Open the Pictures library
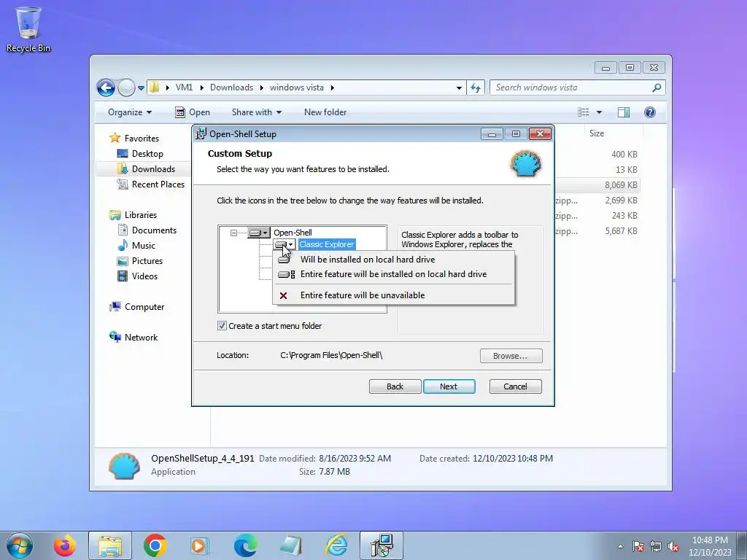747x560 pixels. pos(147,261)
